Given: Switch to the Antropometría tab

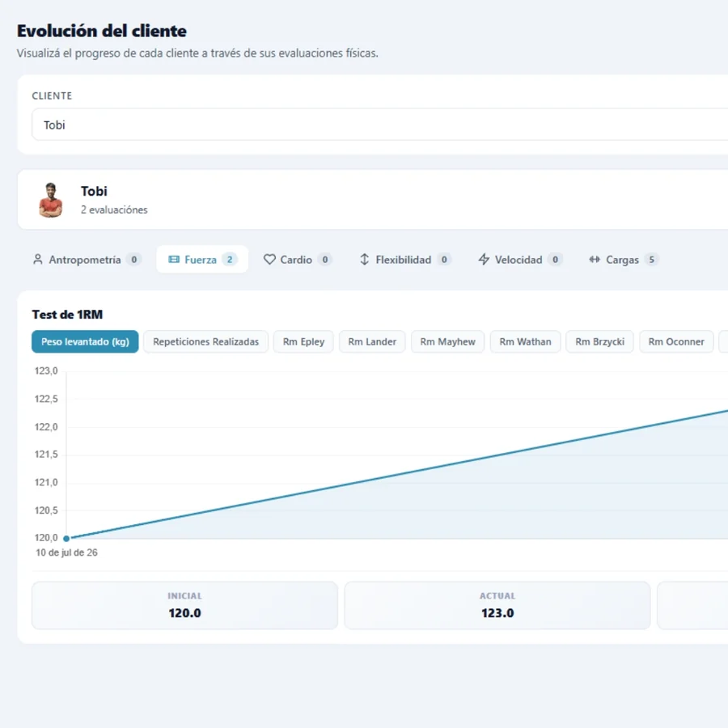Looking at the screenshot, I should [87, 260].
